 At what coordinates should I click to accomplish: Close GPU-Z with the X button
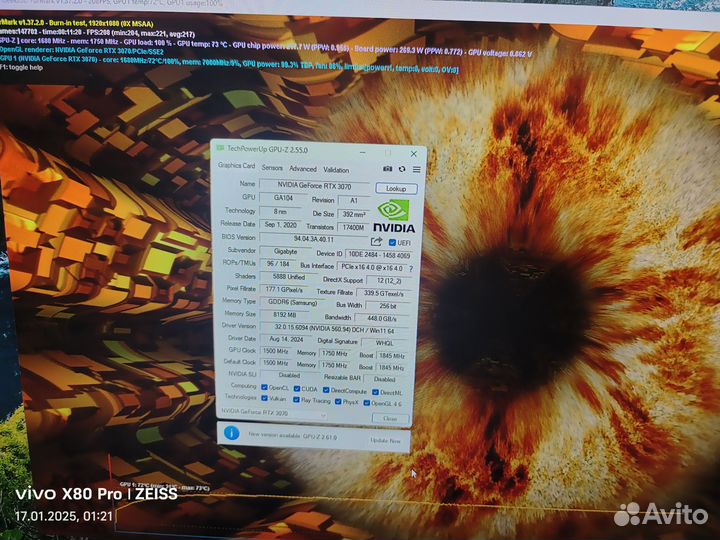(x=414, y=154)
